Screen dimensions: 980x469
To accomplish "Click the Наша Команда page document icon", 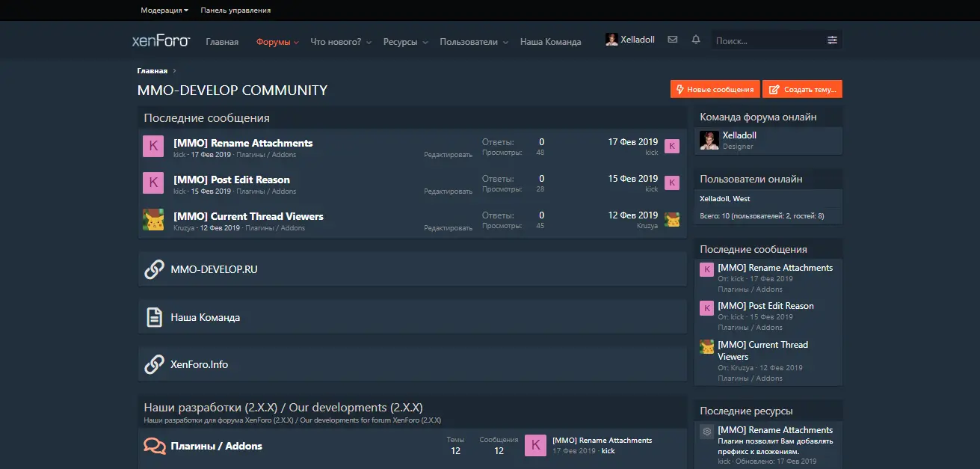I will (x=154, y=318).
